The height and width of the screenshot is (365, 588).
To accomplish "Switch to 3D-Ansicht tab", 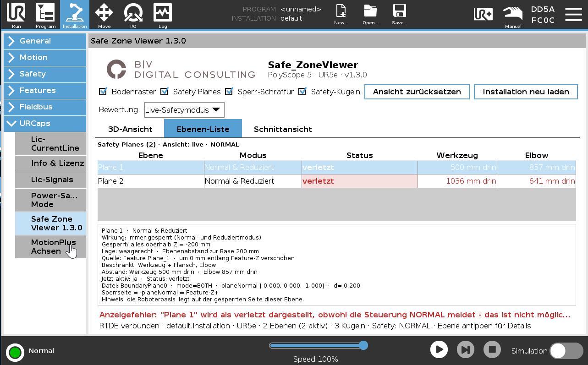I will tap(130, 129).
